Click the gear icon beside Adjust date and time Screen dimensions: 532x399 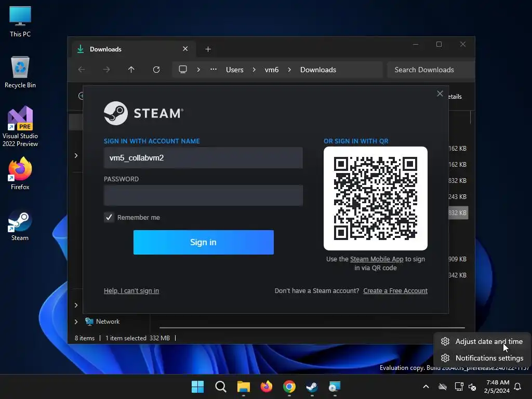point(445,341)
